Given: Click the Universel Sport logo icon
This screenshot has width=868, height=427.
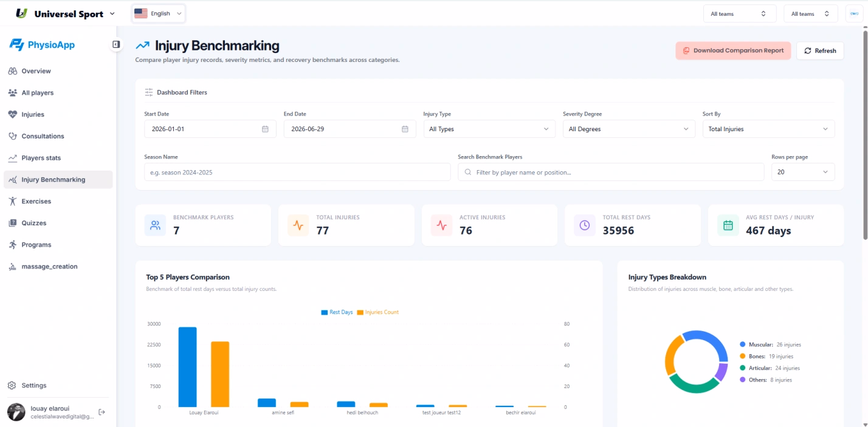Looking at the screenshot, I should (x=22, y=13).
